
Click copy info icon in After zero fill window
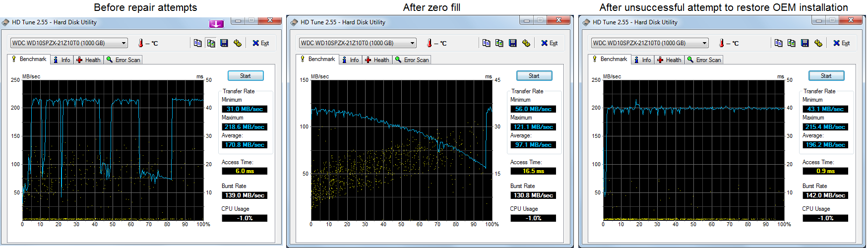click(486, 43)
